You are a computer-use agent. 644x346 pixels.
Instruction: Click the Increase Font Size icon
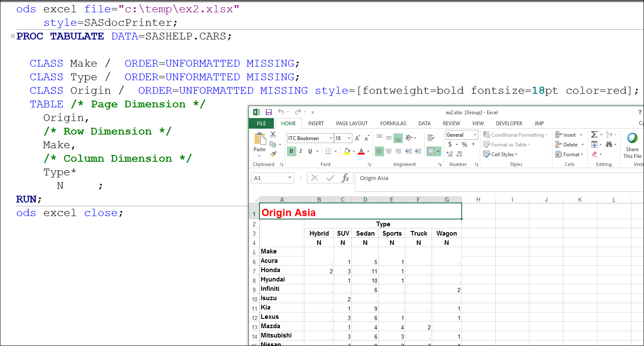pyautogui.click(x=357, y=138)
